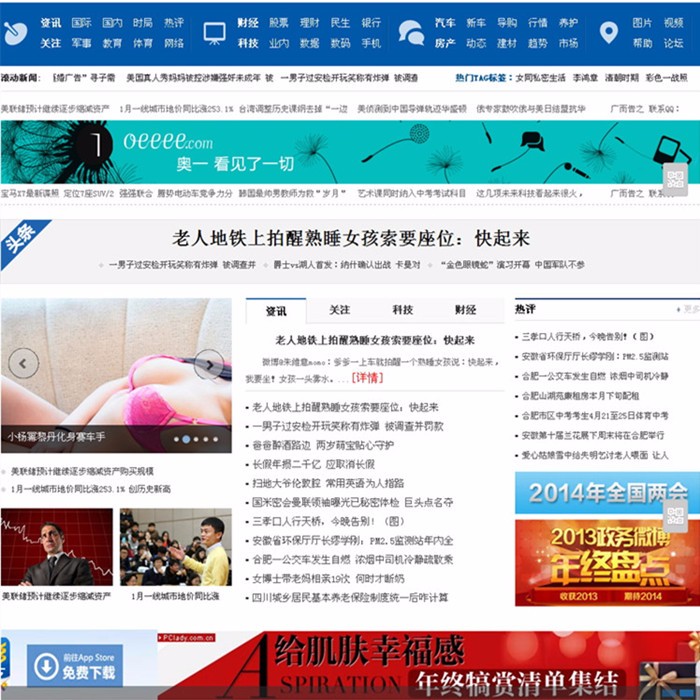700x700 pixels.
Task: Click the App Store 免费下载 button
Action: coord(75,665)
